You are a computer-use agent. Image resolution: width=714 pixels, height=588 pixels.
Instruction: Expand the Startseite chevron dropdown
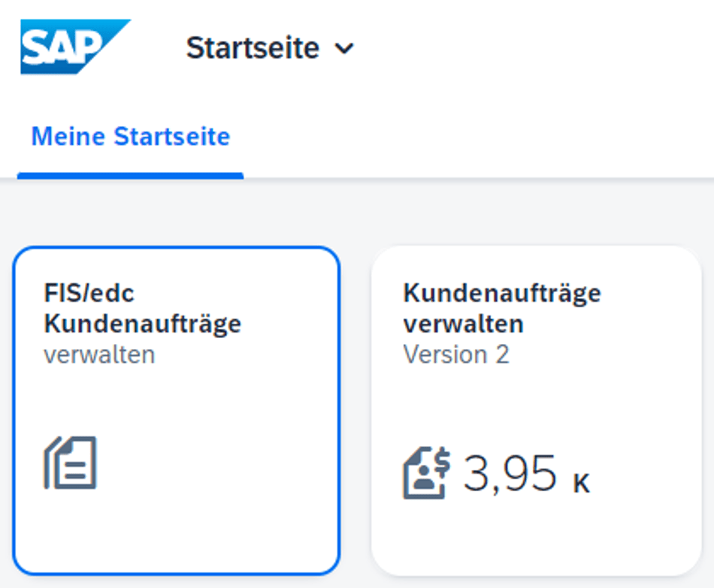[x=344, y=48]
